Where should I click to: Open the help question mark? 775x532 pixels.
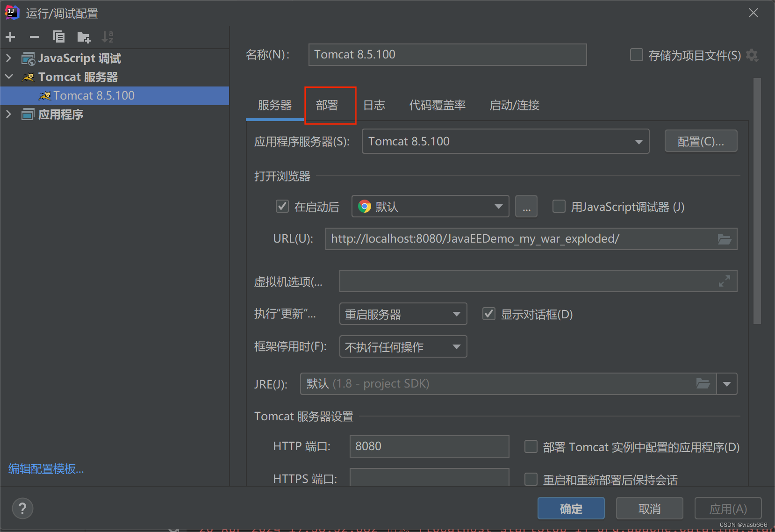(22, 508)
